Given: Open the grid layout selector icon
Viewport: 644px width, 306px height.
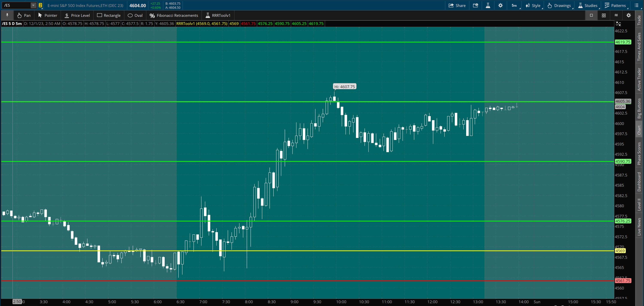Looking at the screenshot, I should tap(604, 15).
